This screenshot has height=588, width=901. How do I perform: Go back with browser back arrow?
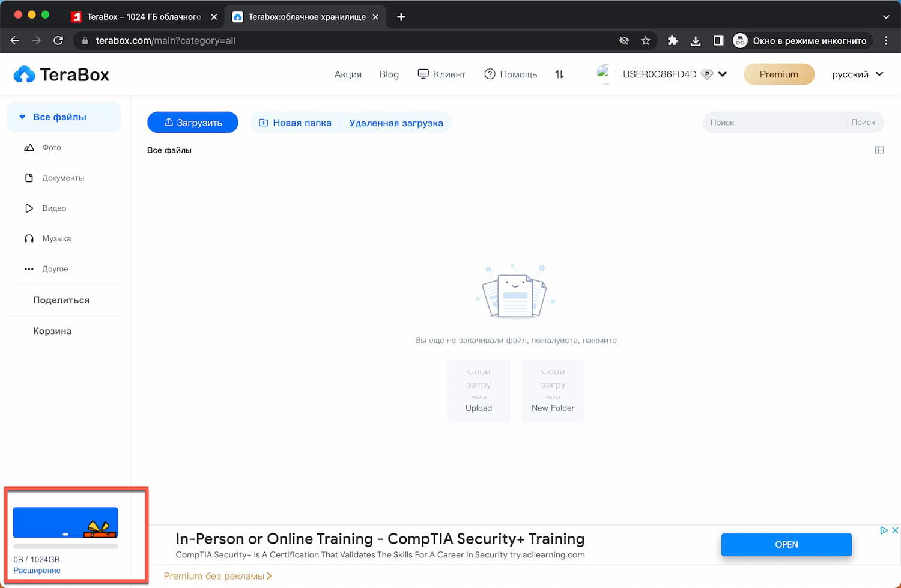click(x=15, y=40)
